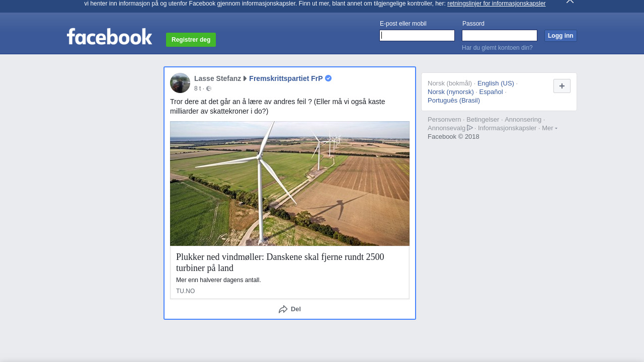
Task: Switch language to Español
Action: 491,92
